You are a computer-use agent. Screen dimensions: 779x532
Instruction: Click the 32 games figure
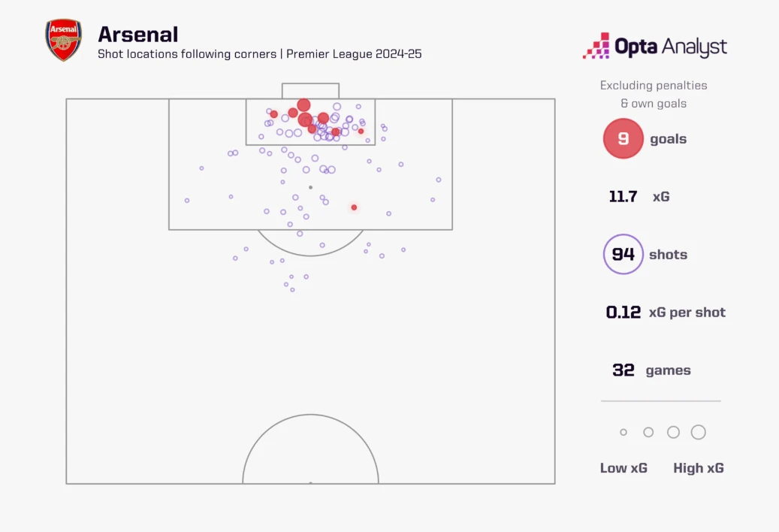pyautogui.click(x=624, y=370)
